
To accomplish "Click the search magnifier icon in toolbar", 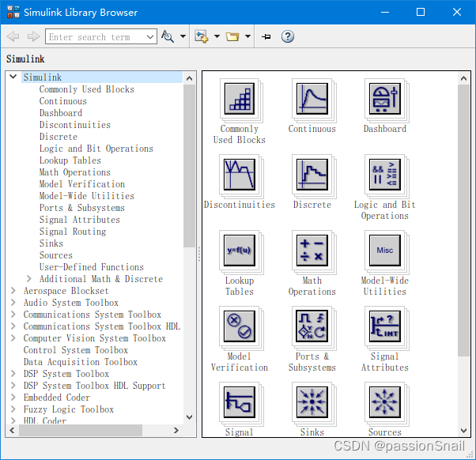I will (x=168, y=36).
